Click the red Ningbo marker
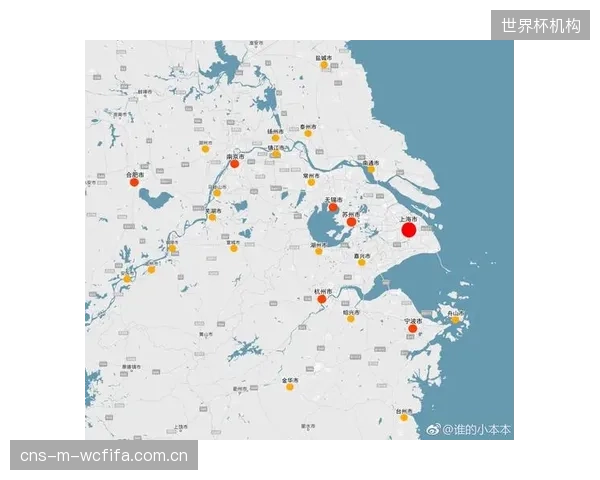 tap(412, 328)
